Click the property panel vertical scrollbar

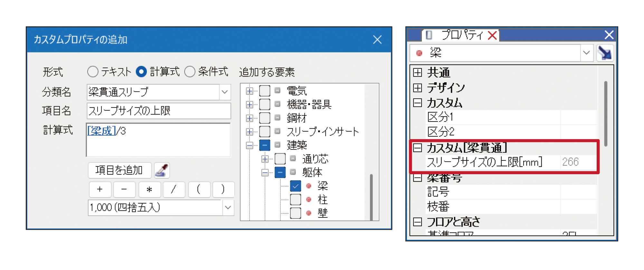[606, 114]
